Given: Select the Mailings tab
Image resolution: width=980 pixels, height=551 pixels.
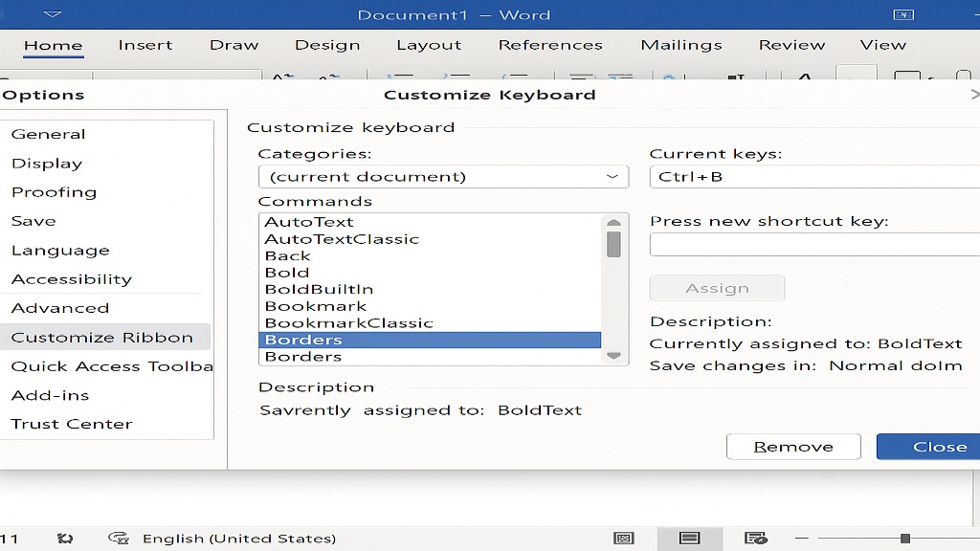Looking at the screenshot, I should 680,44.
